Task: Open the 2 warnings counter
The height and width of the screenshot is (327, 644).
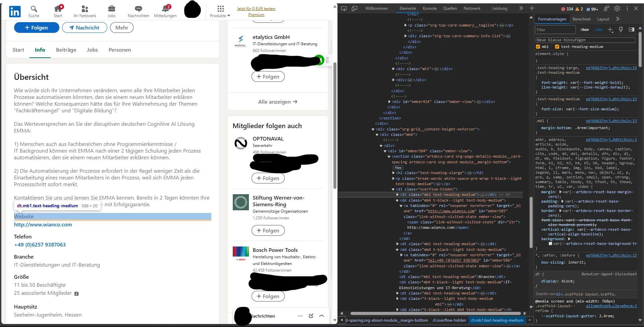Action: click(x=579, y=9)
